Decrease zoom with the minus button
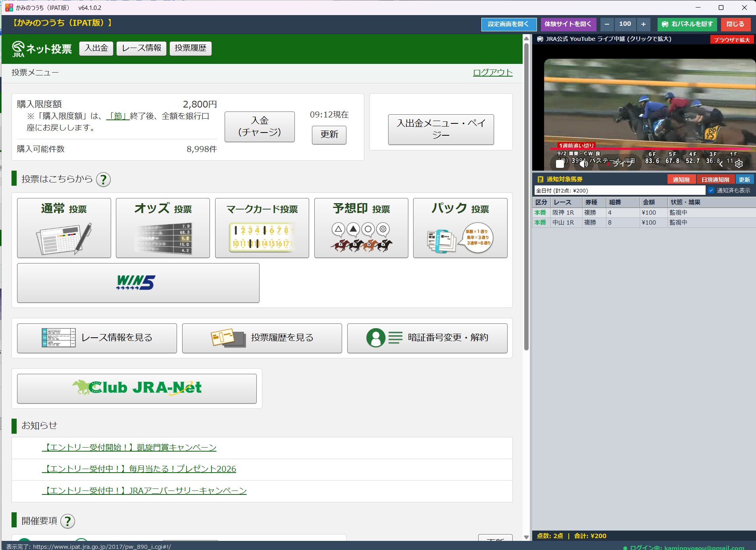The height and width of the screenshot is (550, 756). [x=607, y=24]
